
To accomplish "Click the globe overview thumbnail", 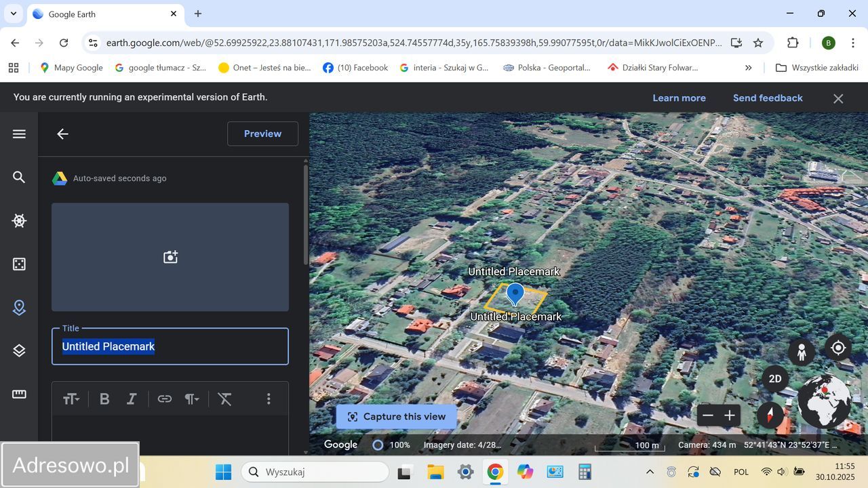I will (824, 401).
